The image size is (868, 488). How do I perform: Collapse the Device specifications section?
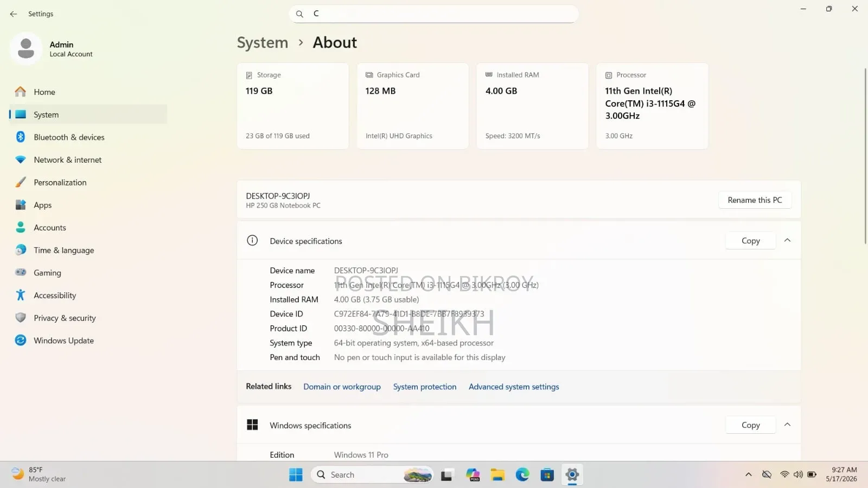787,240
